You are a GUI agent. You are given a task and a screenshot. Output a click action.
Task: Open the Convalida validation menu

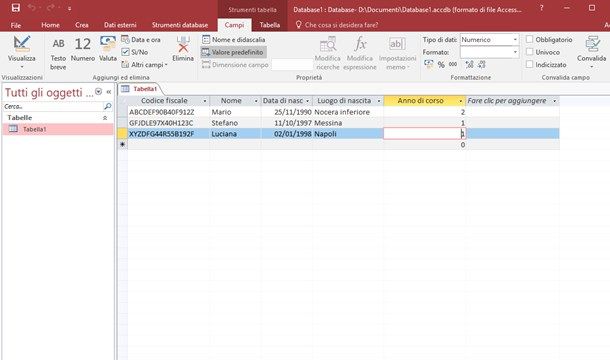click(x=592, y=53)
